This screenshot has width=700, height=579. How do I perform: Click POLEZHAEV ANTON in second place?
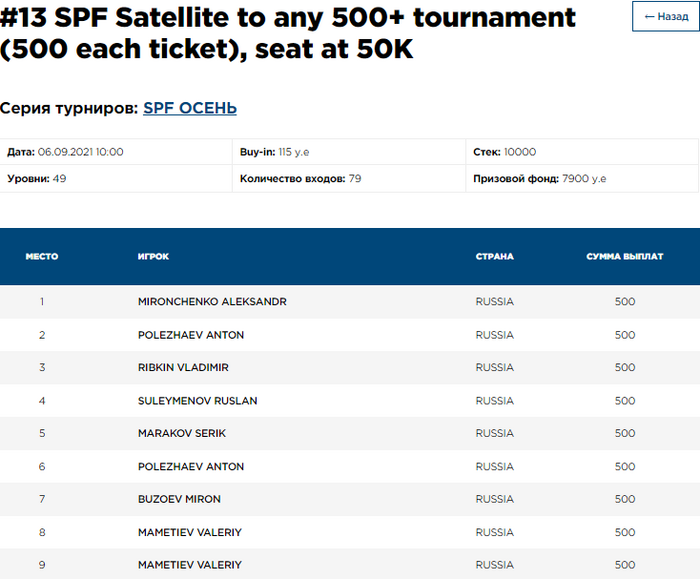click(x=191, y=334)
